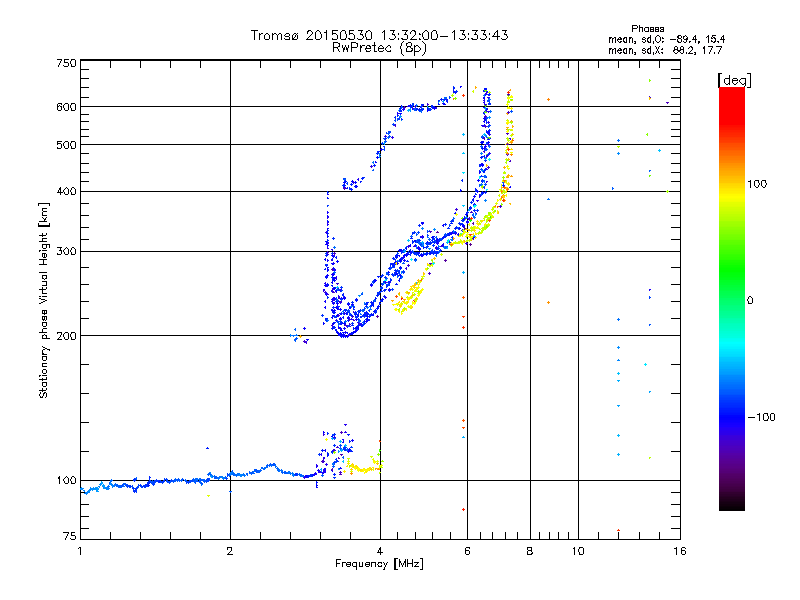
Task: Click the y-axis '300' tick label
Action: (66, 251)
